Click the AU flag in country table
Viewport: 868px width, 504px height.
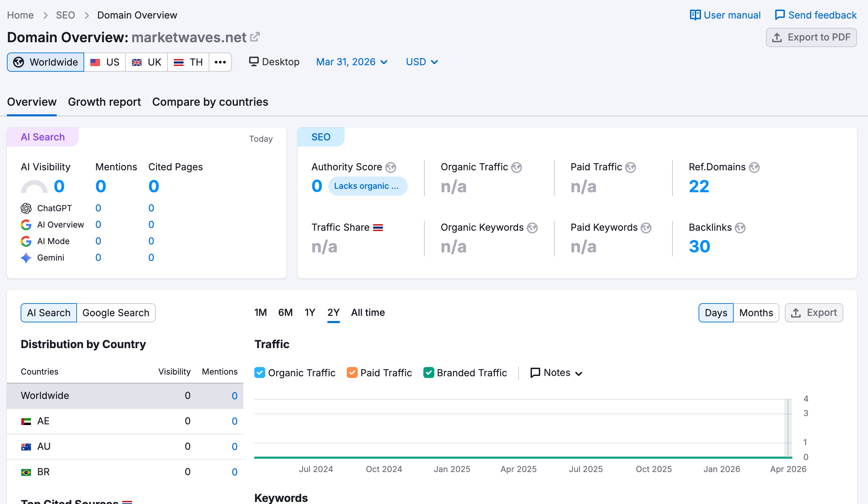pyautogui.click(x=26, y=447)
